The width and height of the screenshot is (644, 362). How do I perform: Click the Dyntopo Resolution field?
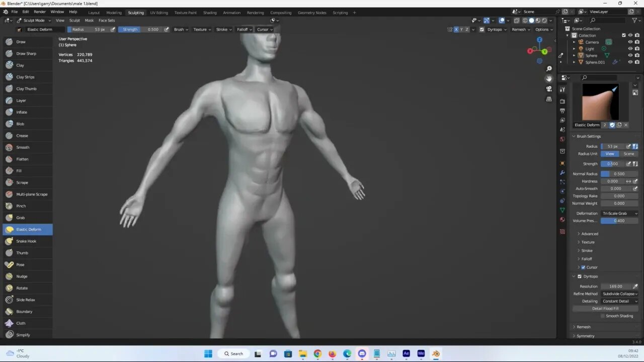coord(616,287)
